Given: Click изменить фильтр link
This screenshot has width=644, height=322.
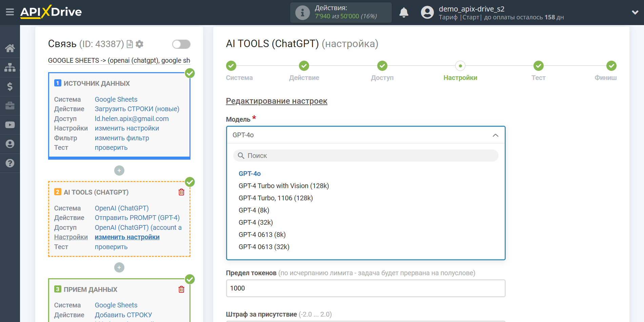Looking at the screenshot, I should 122,138.
